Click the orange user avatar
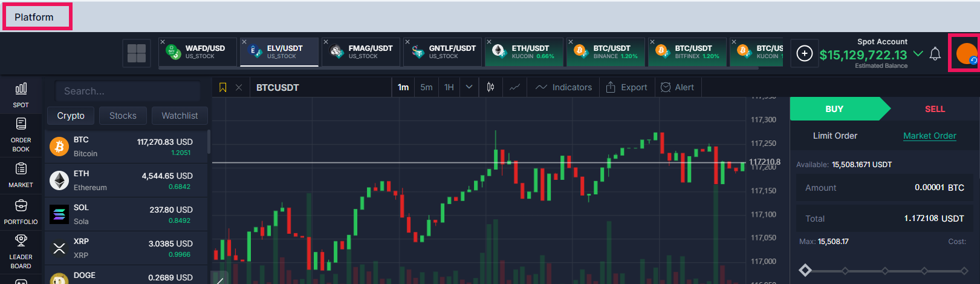The height and width of the screenshot is (284, 980). [x=965, y=53]
